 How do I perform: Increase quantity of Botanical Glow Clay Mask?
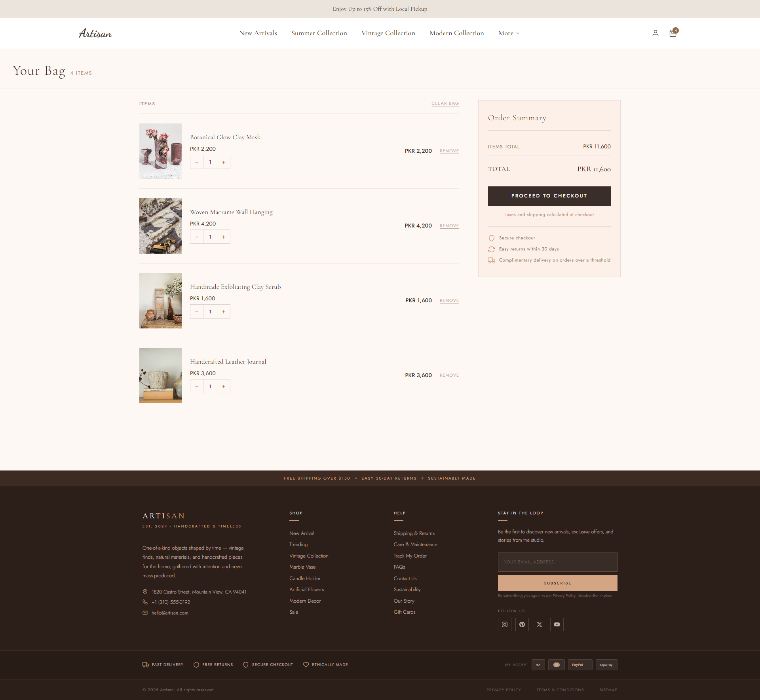(224, 162)
